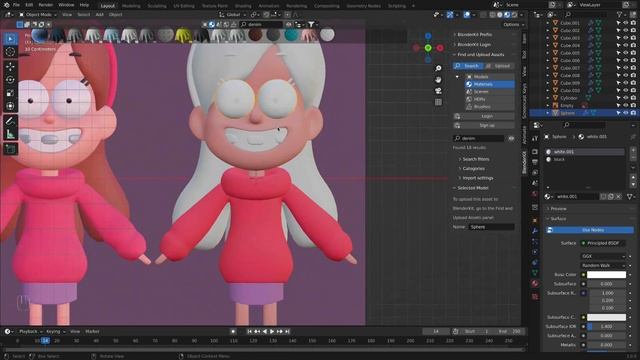
Task: Pick the Measure tool
Action: click(11, 134)
